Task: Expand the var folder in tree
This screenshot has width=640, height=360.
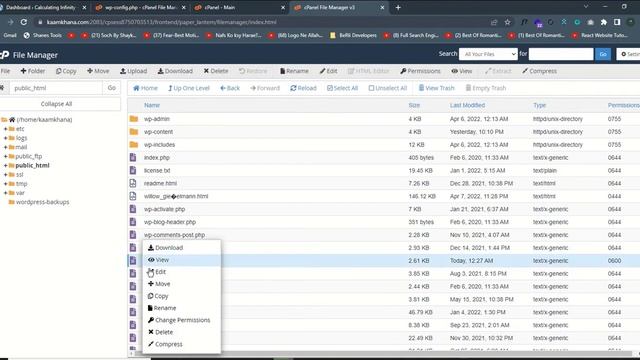Action: [x=6, y=193]
